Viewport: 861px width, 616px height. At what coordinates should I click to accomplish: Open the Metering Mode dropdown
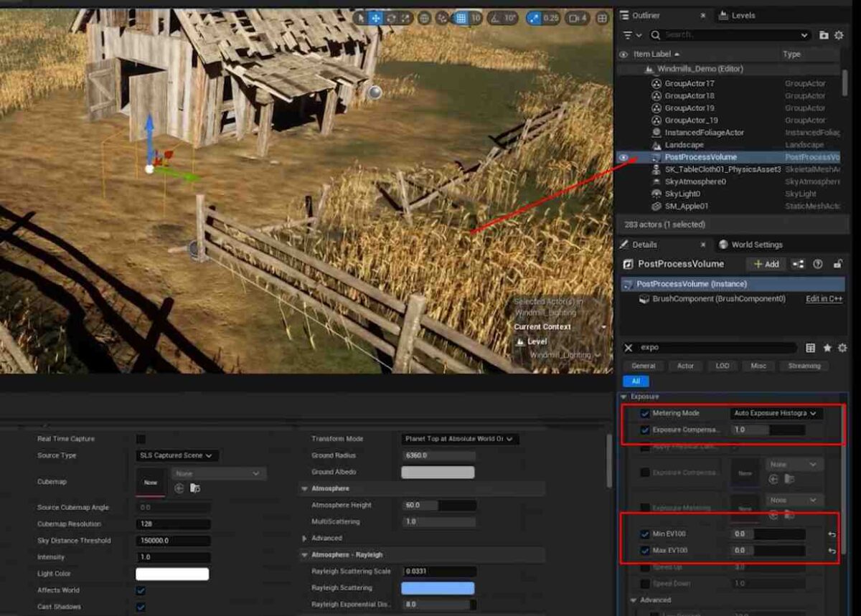click(x=776, y=413)
